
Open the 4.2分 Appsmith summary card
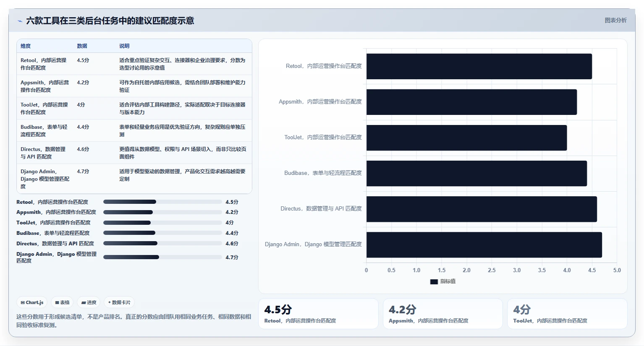(x=443, y=314)
